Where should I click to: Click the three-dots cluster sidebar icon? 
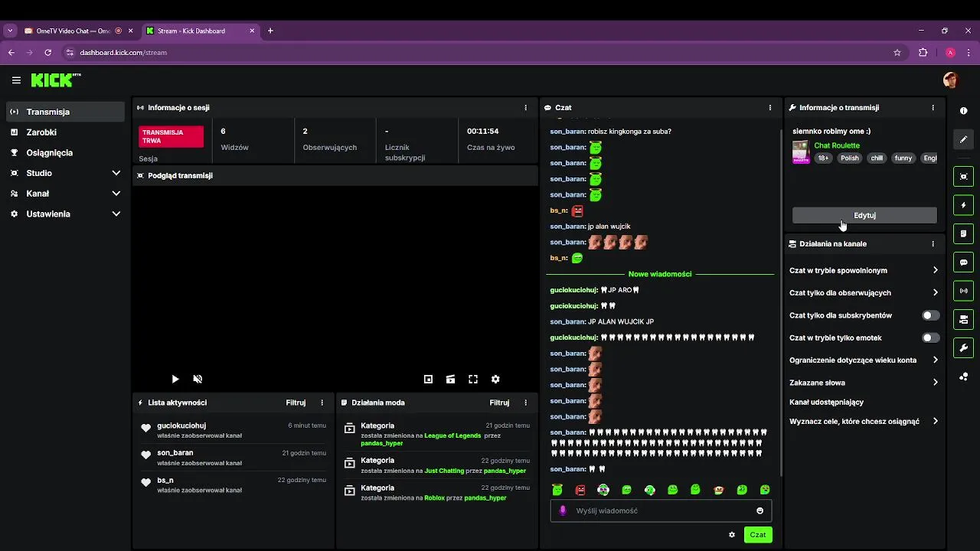[x=963, y=376]
